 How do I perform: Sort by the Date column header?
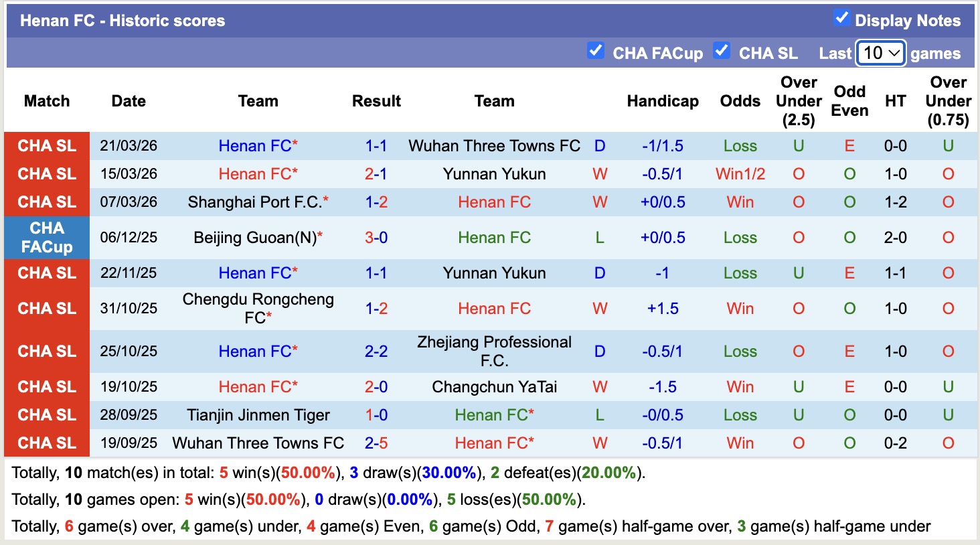128,101
